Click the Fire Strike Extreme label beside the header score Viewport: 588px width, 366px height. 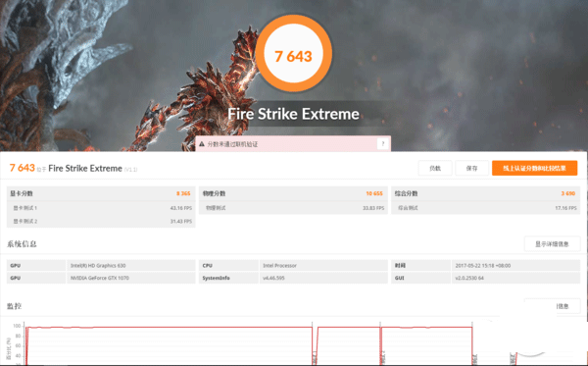tap(85, 168)
